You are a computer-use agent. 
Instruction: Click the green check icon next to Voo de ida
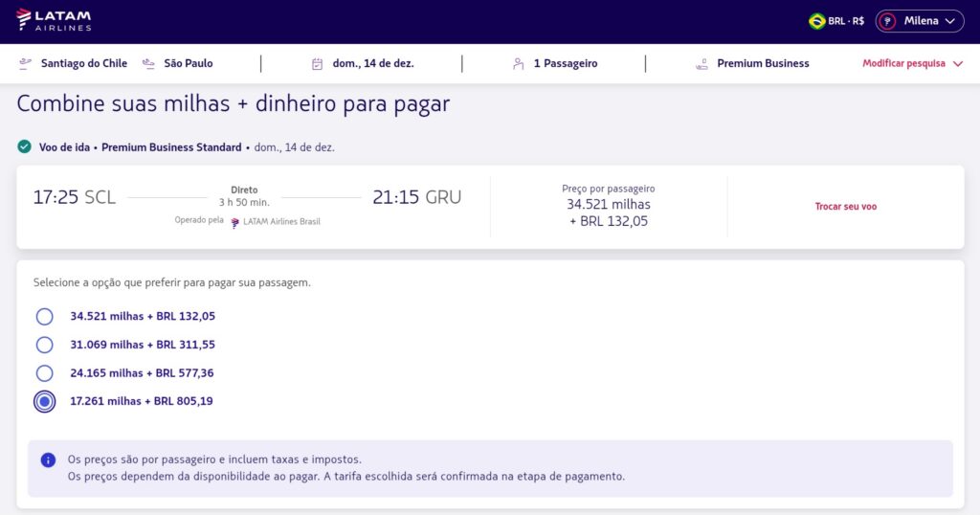[x=24, y=146]
